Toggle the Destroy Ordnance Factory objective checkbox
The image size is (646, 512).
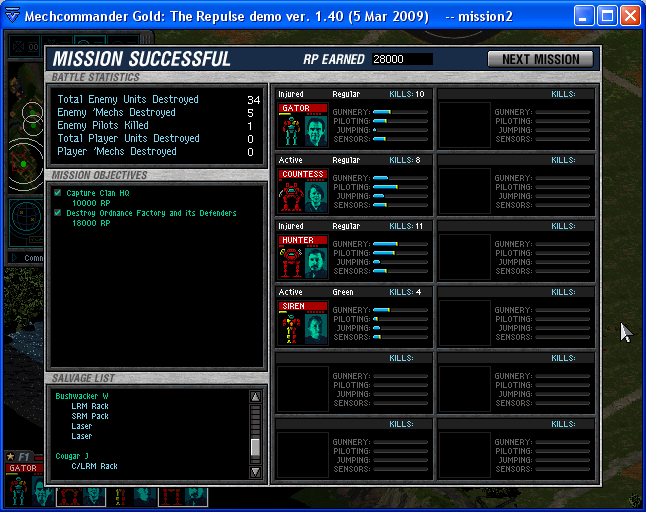click(58, 213)
